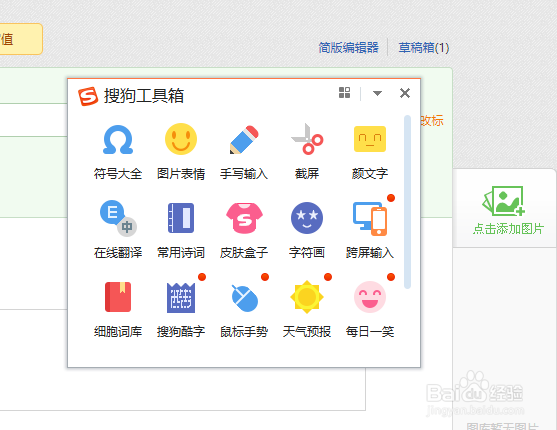Open the 天气预报 sun icon
The image size is (557, 430).
tap(307, 297)
